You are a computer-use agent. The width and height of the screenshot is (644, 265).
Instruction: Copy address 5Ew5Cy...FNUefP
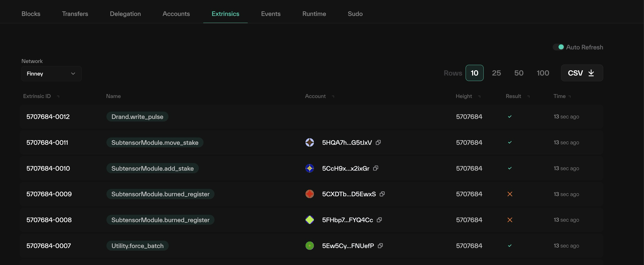pyautogui.click(x=380, y=246)
